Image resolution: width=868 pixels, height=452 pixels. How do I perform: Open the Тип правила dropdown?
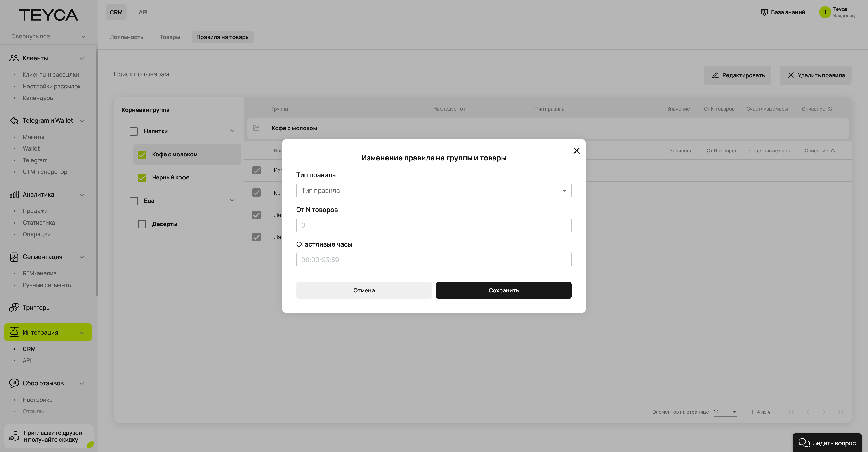[433, 191]
